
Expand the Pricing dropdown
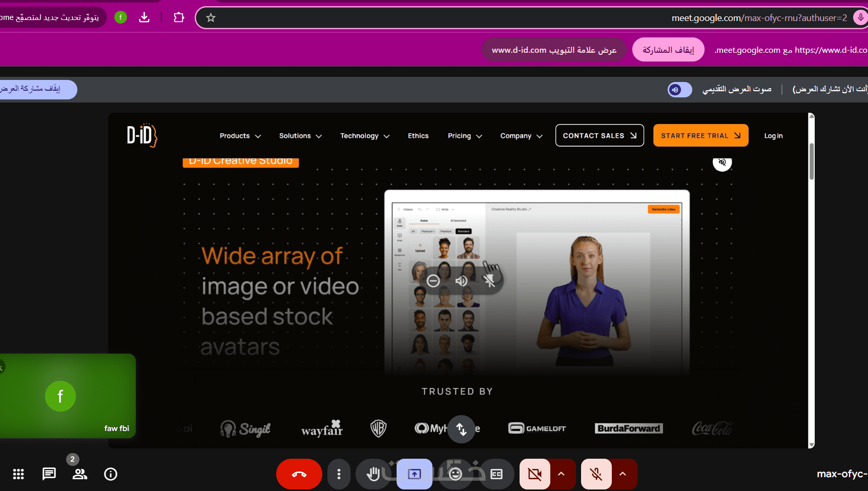click(465, 136)
